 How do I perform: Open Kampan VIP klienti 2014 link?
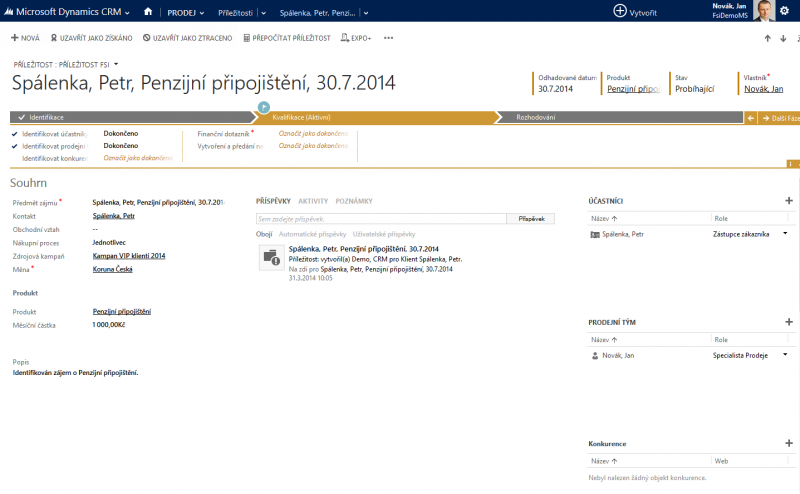129,256
